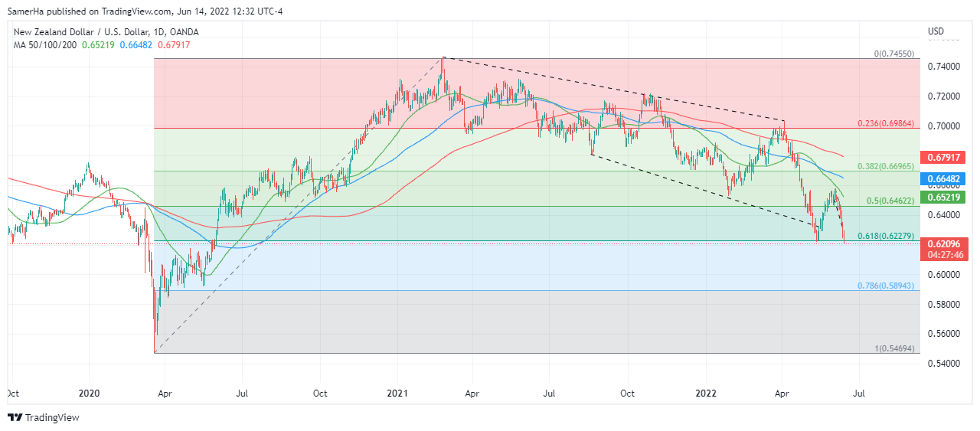Select the 0.382(0.66965) Fibonacci level label

pyautogui.click(x=886, y=166)
